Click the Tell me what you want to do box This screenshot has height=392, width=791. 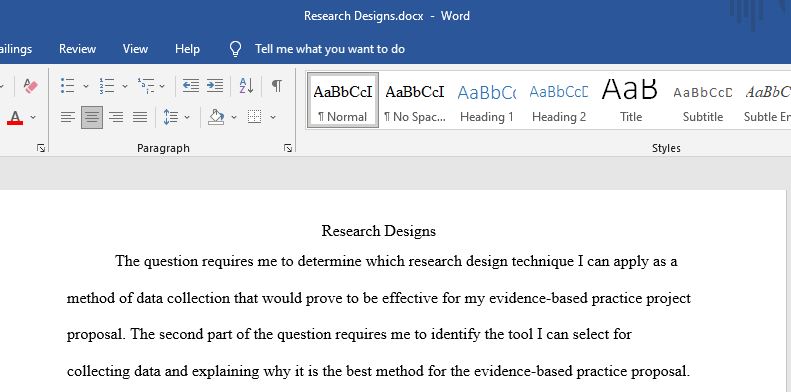[330, 49]
